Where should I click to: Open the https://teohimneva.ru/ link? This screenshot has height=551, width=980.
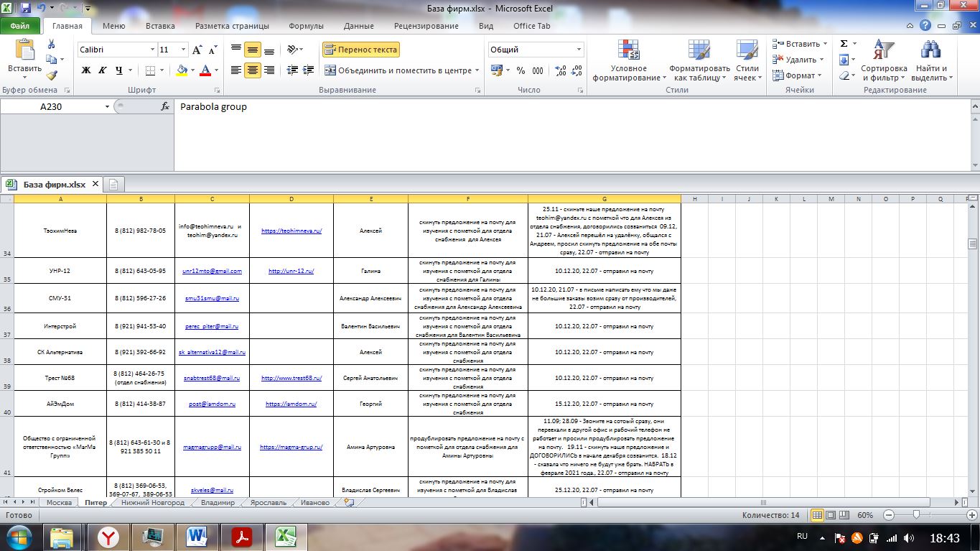tap(291, 231)
